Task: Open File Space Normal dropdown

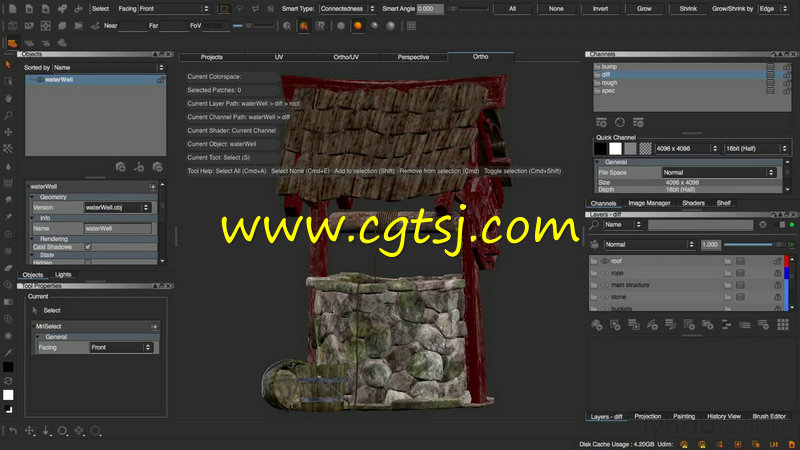Action: [719, 172]
